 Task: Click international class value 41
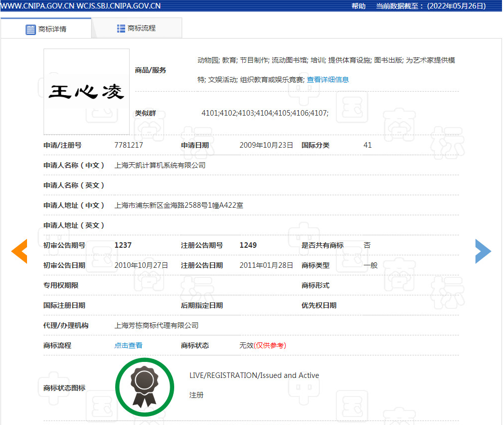[367, 145]
